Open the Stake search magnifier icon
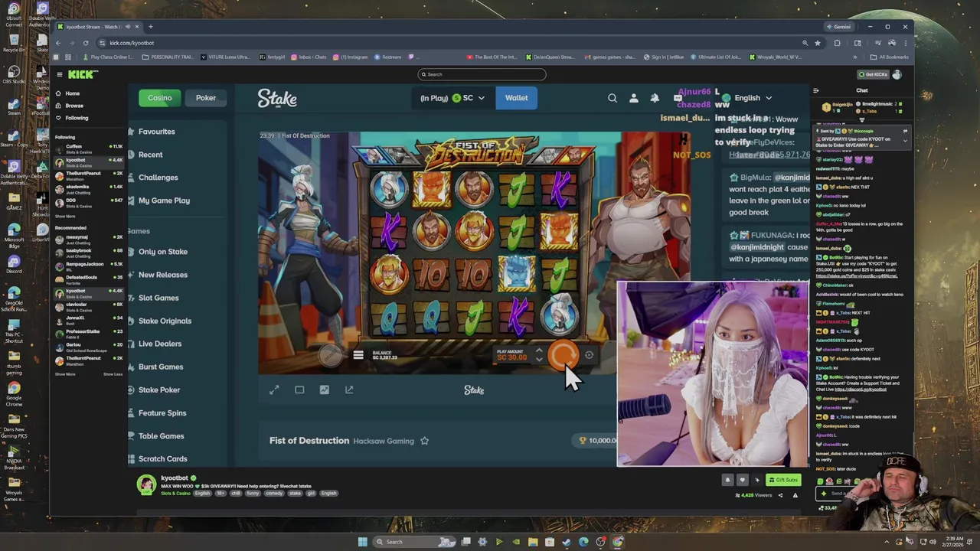Viewport: 980px width, 551px height. tap(612, 98)
